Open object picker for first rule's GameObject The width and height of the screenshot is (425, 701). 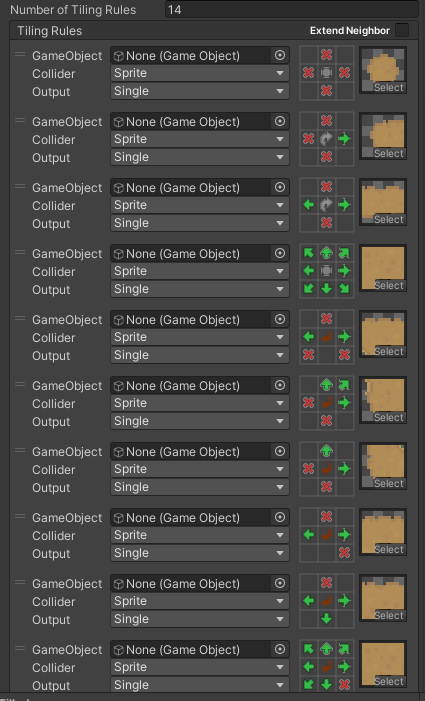280,55
